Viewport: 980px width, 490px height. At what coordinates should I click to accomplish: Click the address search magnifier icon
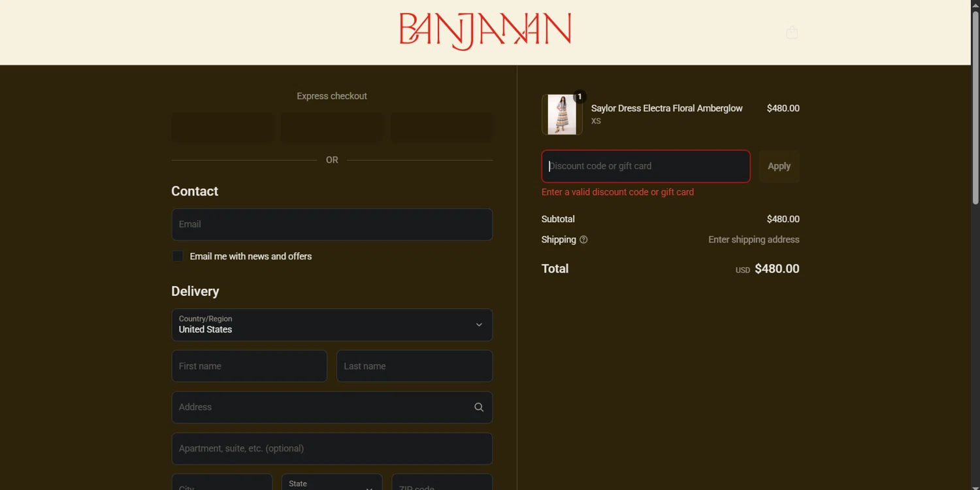point(479,407)
